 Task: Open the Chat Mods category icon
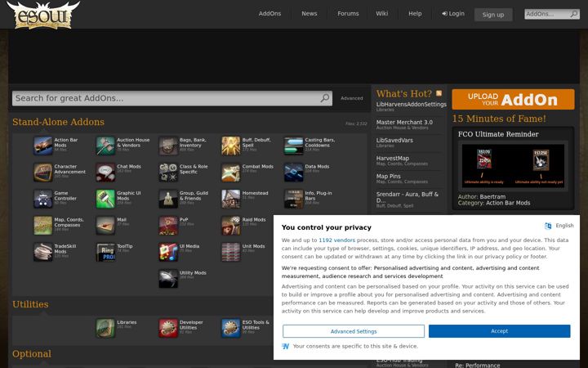click(x=105, y=173)
